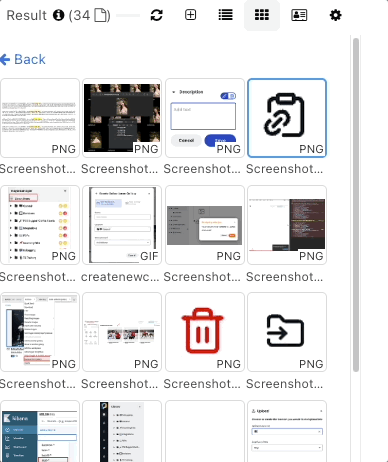388x462 pixels.
Task: Select the Kibana screenshot thumbnail
Action: (x=40, y=431)
